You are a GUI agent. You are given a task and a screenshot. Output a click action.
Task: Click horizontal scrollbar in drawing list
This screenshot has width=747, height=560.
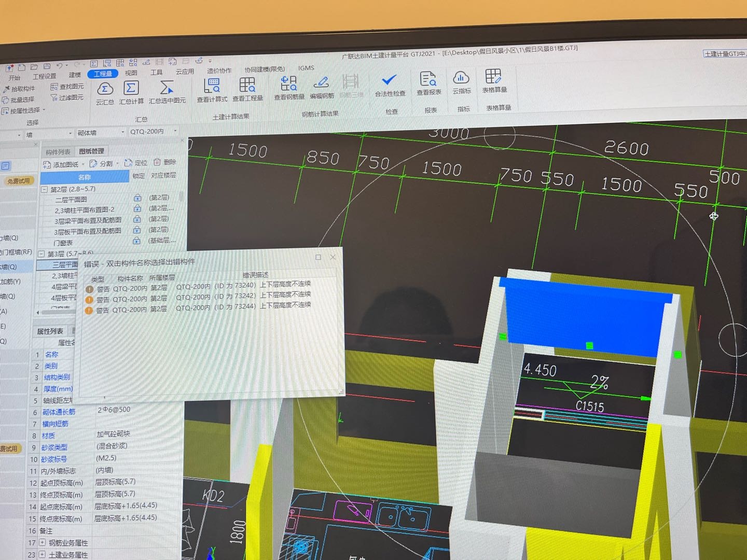57,313
